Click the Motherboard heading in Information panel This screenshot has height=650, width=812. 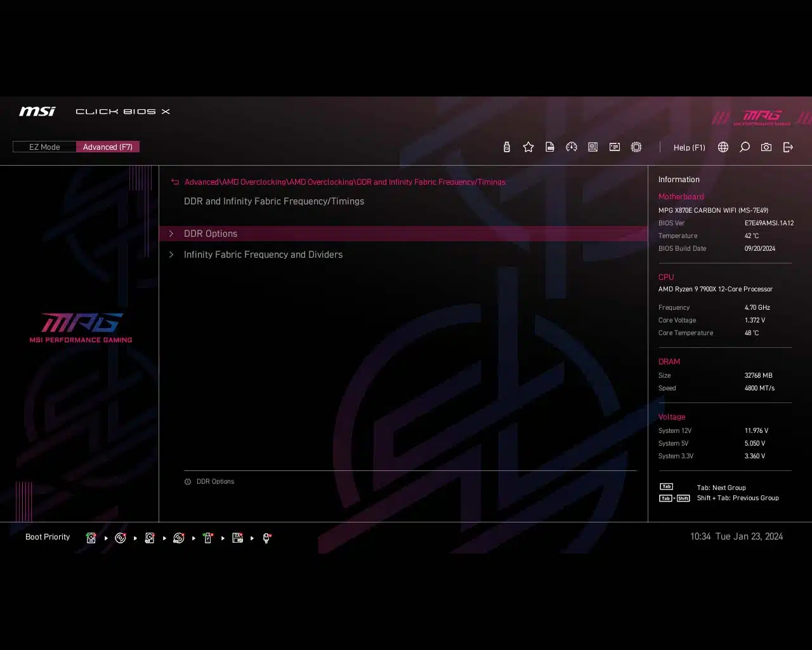coord(681,197)
